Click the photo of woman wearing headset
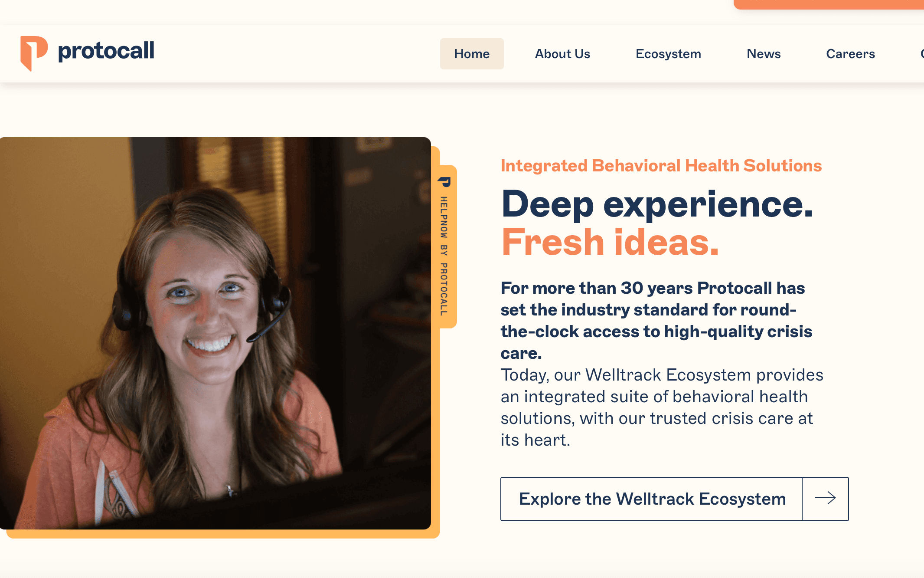The width and height of the screenshot is (924, 578). coord(215,333)
